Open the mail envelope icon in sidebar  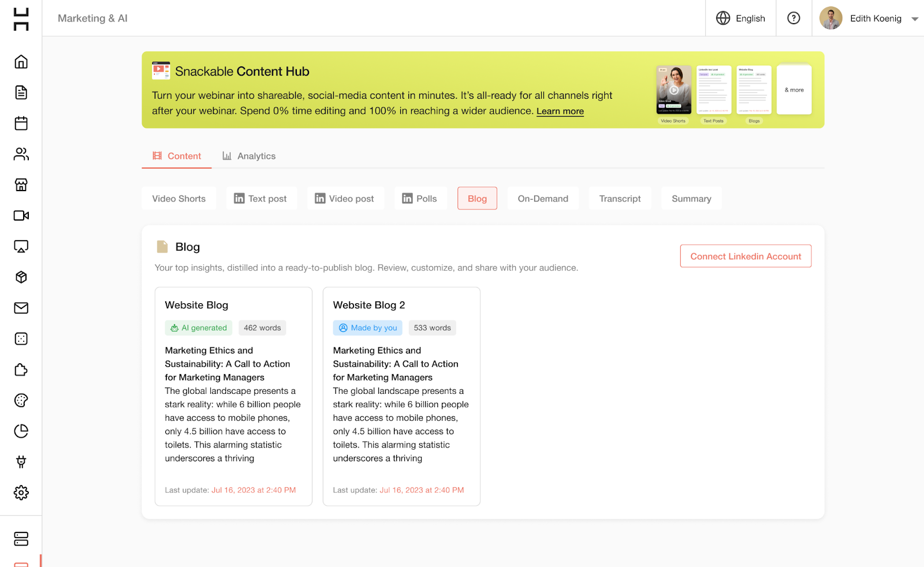click(21, 308)
